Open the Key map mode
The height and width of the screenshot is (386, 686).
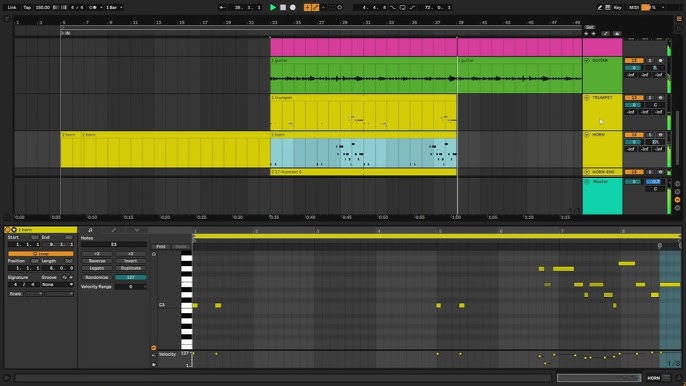click(x=617, y=7)
